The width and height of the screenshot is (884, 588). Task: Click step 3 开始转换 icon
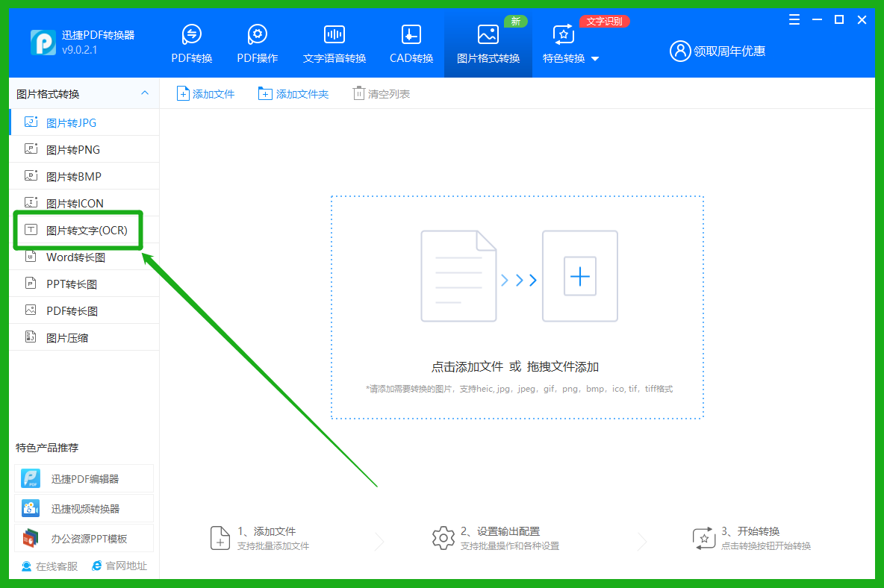click(x=703, y=538)
